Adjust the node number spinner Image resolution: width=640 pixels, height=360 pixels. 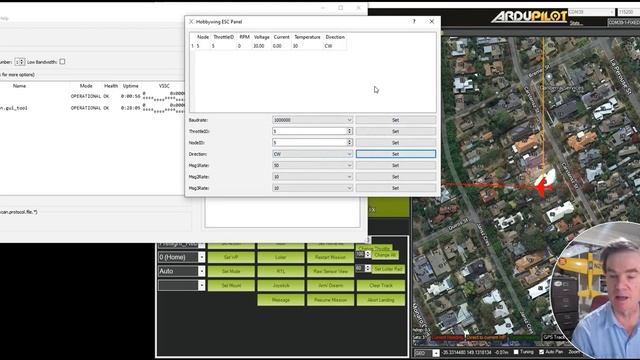pos(22,62)
